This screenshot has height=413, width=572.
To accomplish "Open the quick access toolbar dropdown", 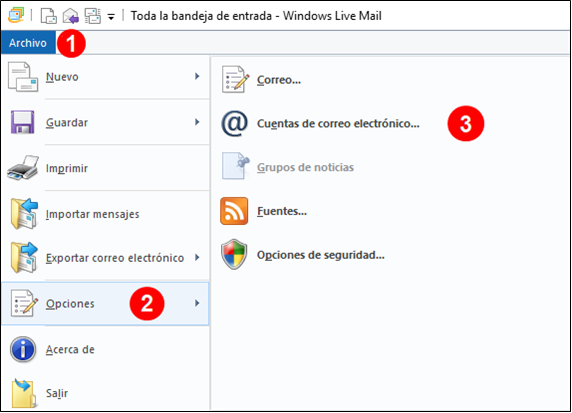I will (x=111, y=16).
